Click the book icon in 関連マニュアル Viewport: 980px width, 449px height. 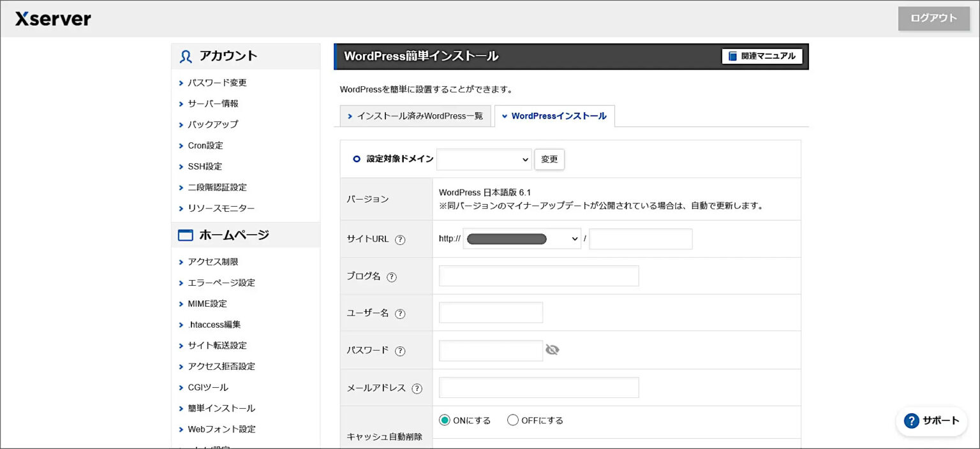(732, 56)
